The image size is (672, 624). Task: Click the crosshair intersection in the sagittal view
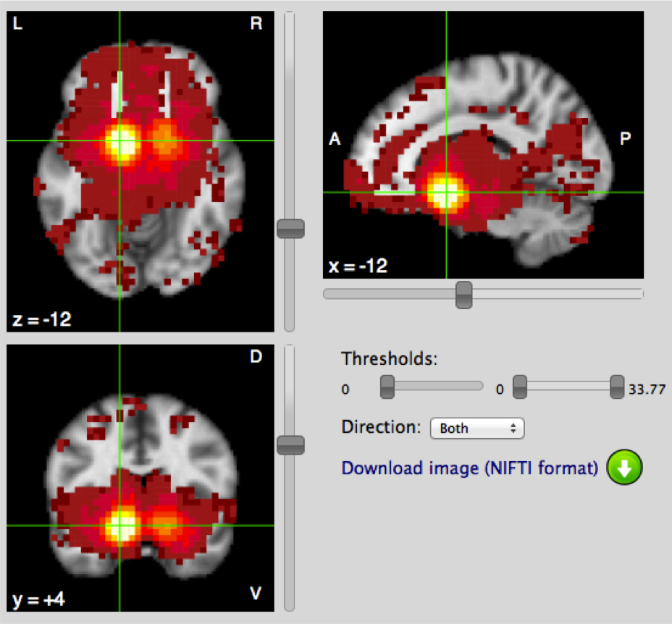[x=446, y=192]
